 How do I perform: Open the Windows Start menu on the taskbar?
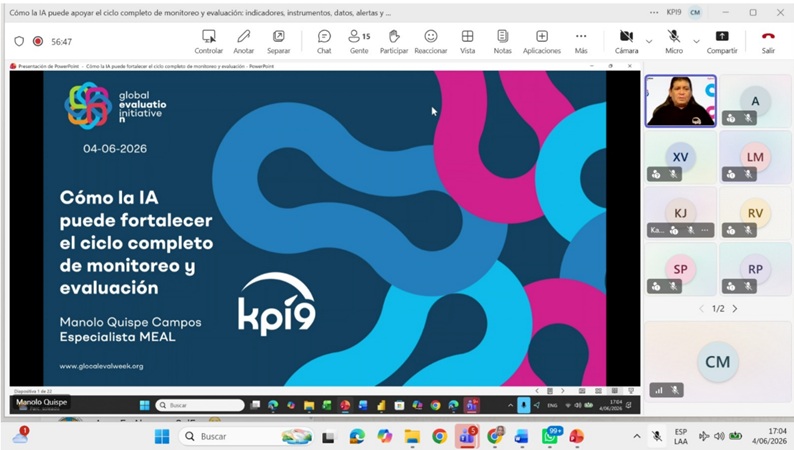coord(162,436)
